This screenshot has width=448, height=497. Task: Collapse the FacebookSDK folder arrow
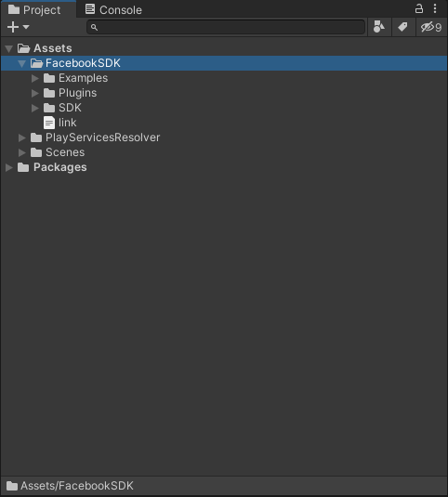(22, 63)
